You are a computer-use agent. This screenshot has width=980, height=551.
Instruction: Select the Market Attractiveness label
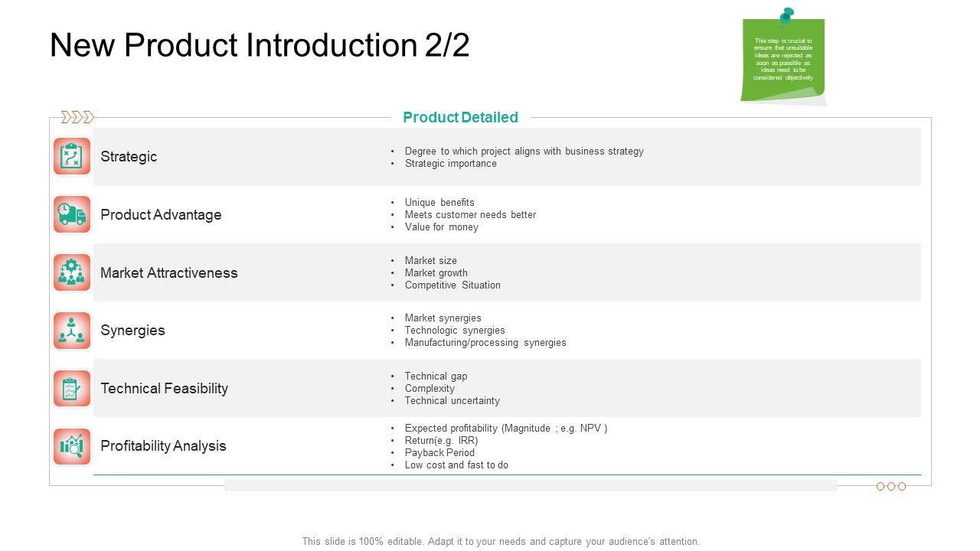(169, 272)
